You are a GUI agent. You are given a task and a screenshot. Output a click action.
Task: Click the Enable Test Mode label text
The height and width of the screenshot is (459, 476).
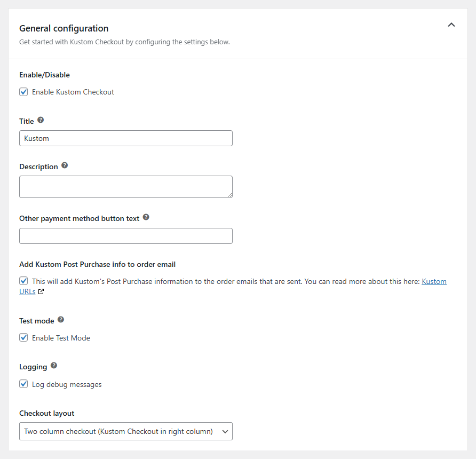point(61,338)
